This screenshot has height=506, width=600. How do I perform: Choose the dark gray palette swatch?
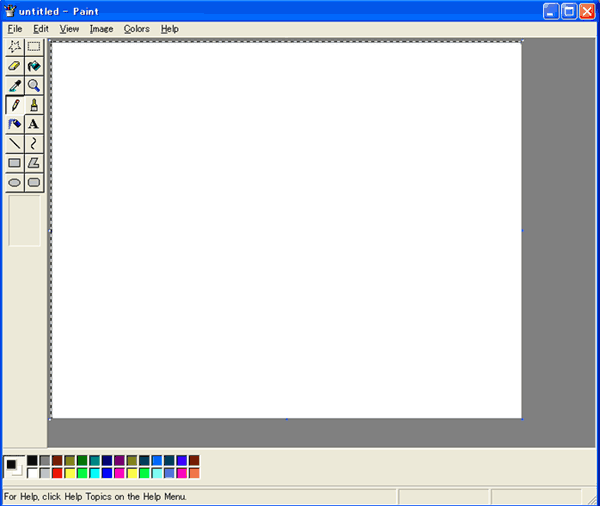(45, 460)
